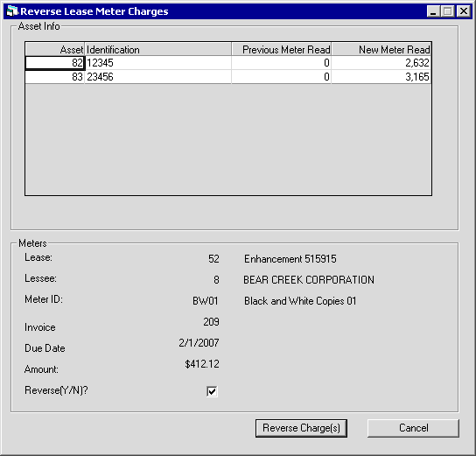Screen dimensions: 476x456
Task: Click previous meter read of asset 83
Action: click(282, 77)
